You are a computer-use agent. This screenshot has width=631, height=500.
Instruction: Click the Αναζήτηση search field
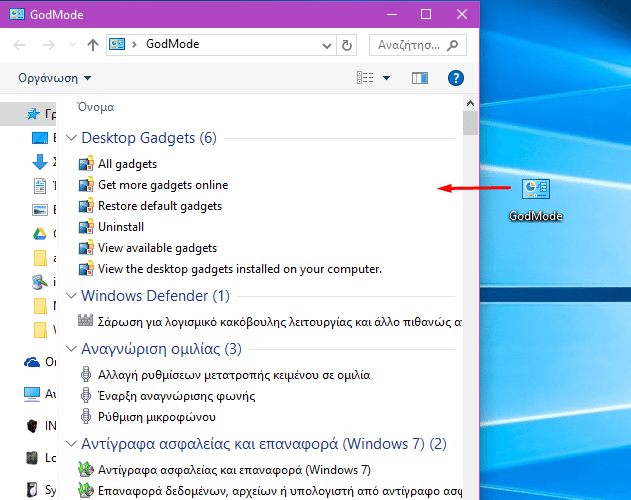pos(417,45)
